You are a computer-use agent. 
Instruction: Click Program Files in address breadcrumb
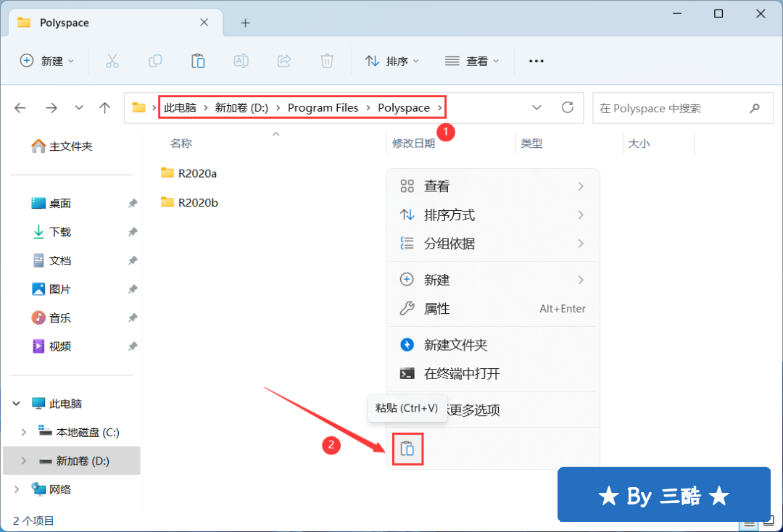pos(323,108)
